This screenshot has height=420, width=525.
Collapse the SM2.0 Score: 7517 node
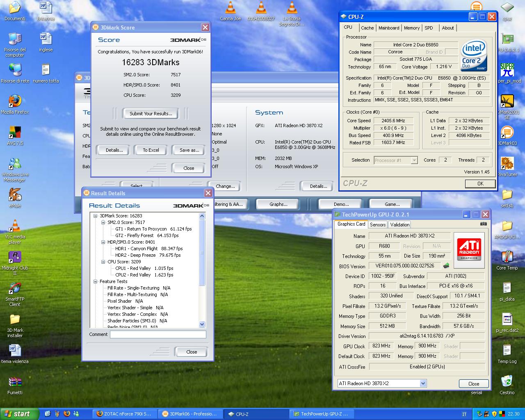click(x=103, y=222)
